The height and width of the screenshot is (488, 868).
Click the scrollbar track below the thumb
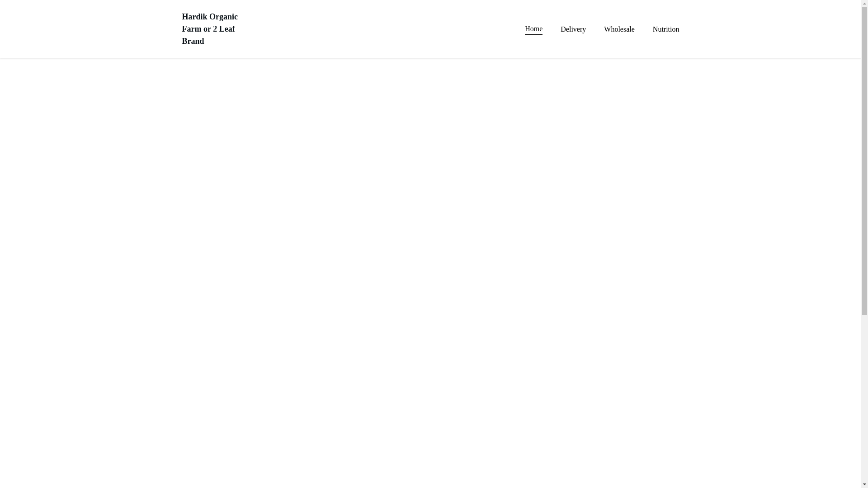point(864,398)
